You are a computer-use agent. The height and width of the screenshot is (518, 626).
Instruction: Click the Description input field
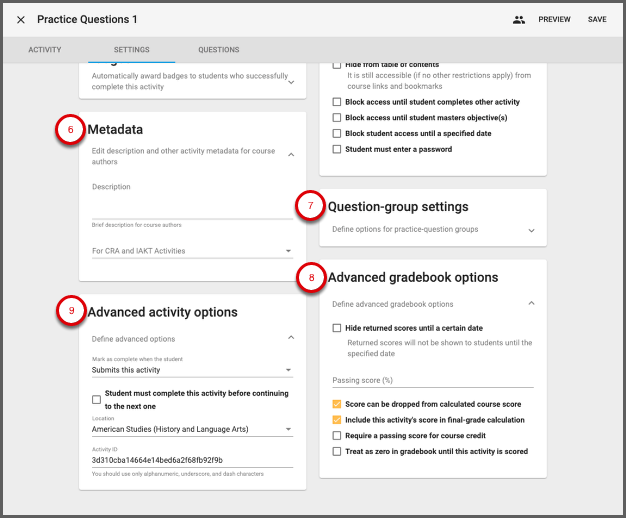pos(191,208)
